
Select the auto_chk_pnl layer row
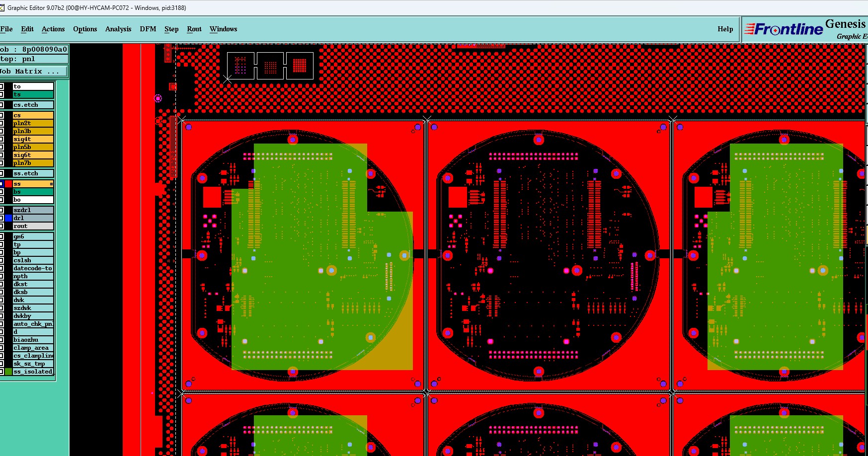coord(33,324)
